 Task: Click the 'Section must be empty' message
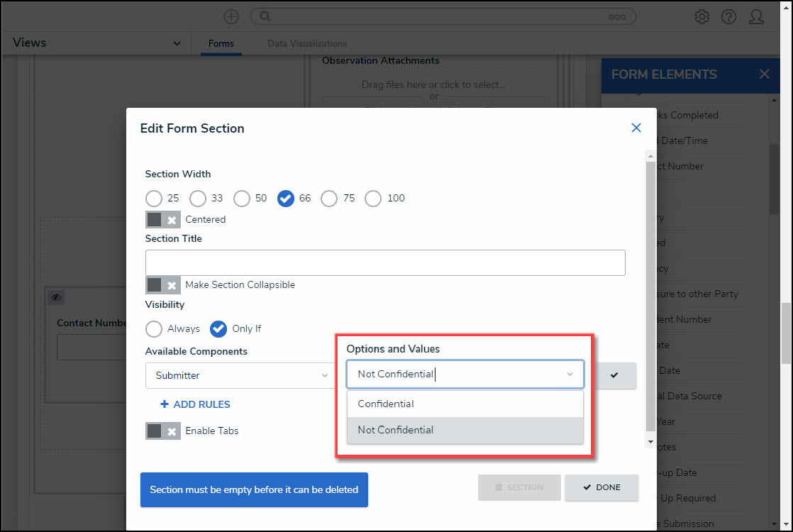coord(254,490)
